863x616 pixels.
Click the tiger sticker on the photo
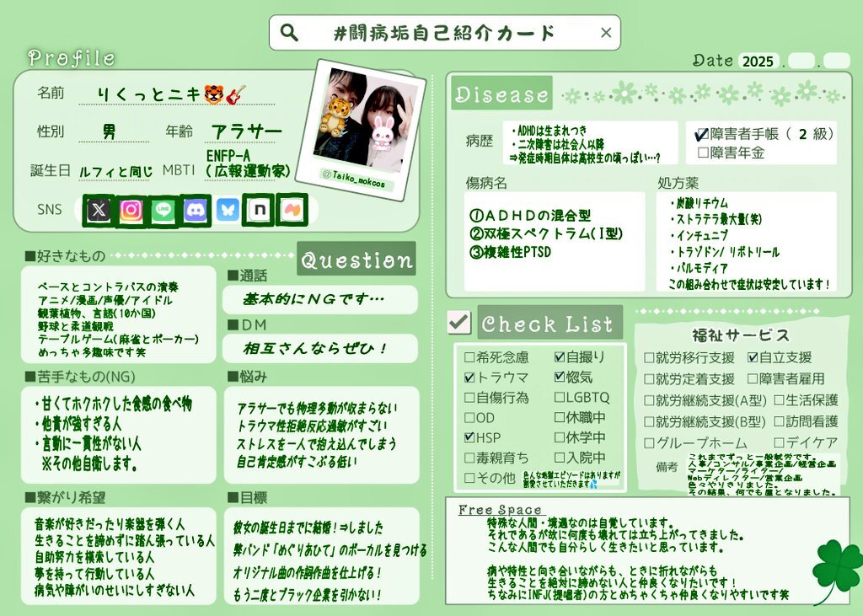(335, 115)
